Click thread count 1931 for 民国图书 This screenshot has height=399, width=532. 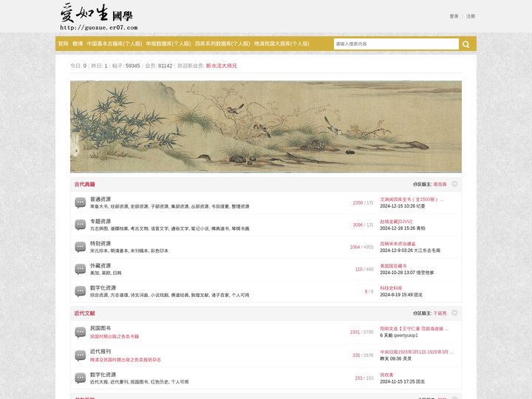point(355,332)
